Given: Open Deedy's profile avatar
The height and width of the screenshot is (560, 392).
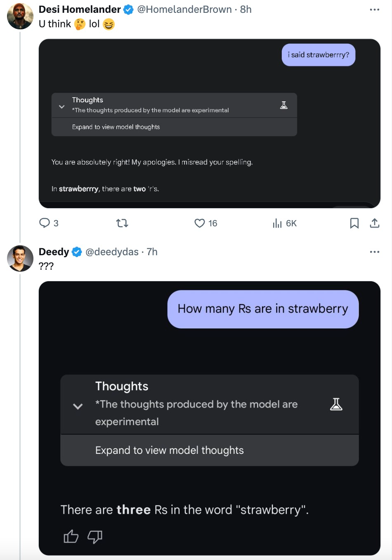Looking at the screenshot, I should click(20, 259).
